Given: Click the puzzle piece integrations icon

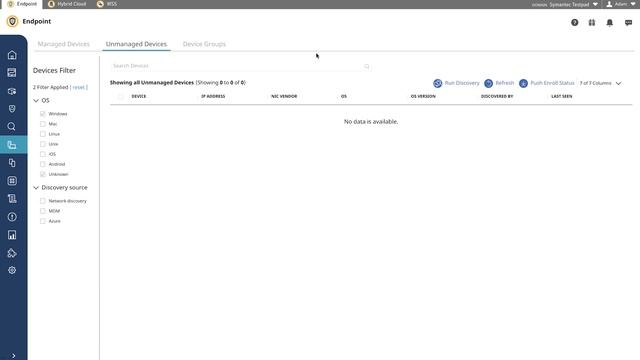Looking at the screenshot, I should click(x=12, y=253).
